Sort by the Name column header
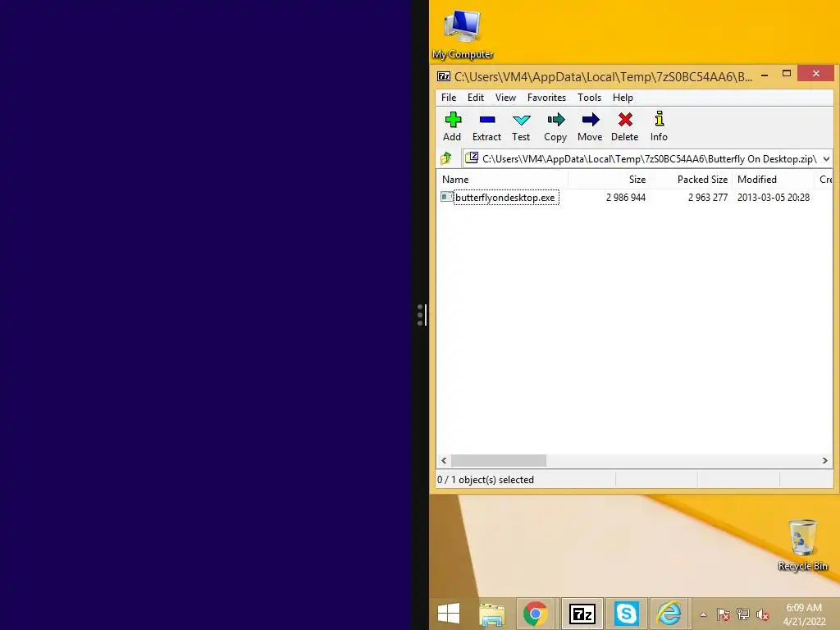 [503, 180]
